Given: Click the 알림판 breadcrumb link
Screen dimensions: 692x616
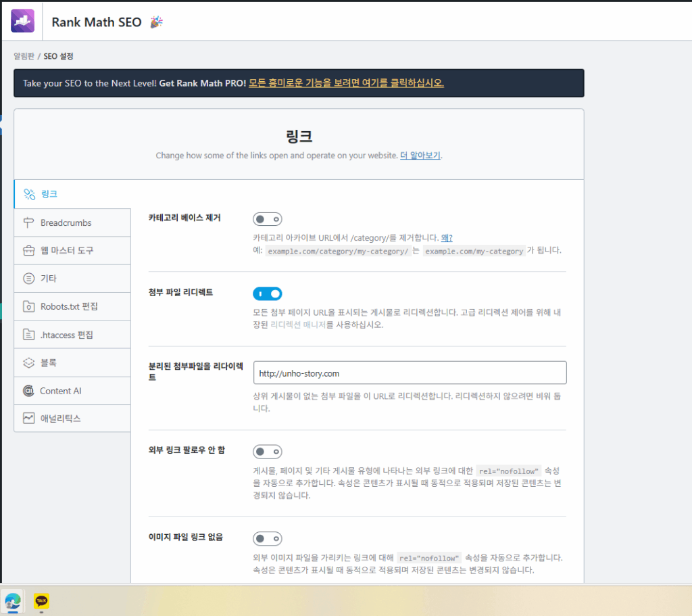Looking at the screenshot, I should [24, 56].
